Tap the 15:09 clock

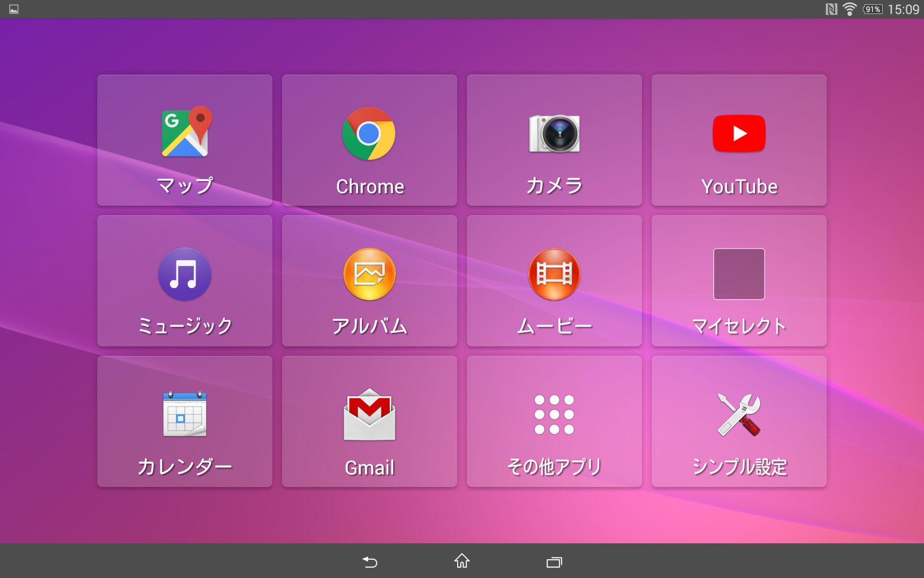coord(903,9)
